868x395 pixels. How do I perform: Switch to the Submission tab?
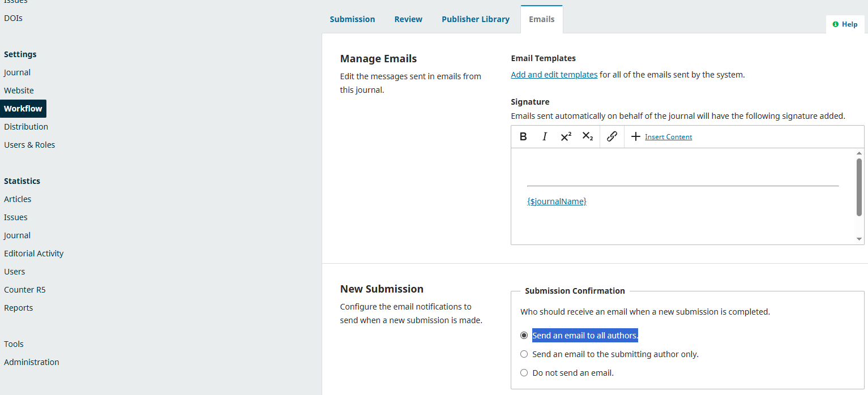(x=352, y=19)
